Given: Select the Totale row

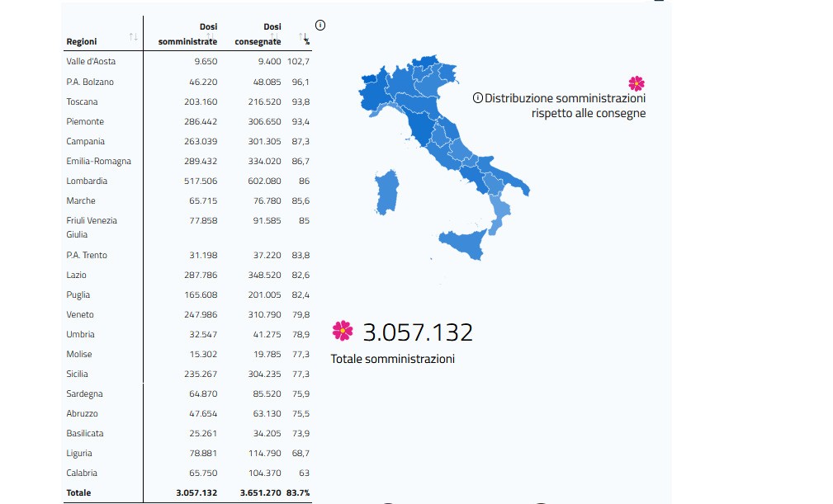Looking at the screenshot, I should (187, 492).
